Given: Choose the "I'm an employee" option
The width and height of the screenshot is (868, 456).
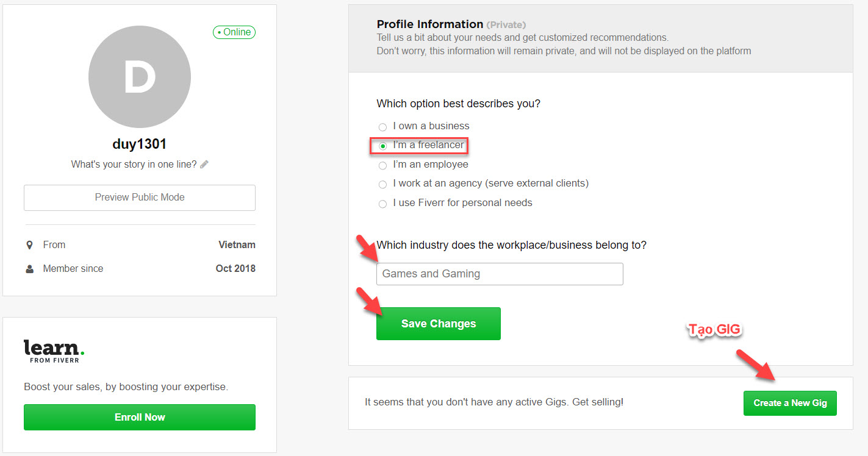Looking at the screenshot, I should tap(382, 165).
